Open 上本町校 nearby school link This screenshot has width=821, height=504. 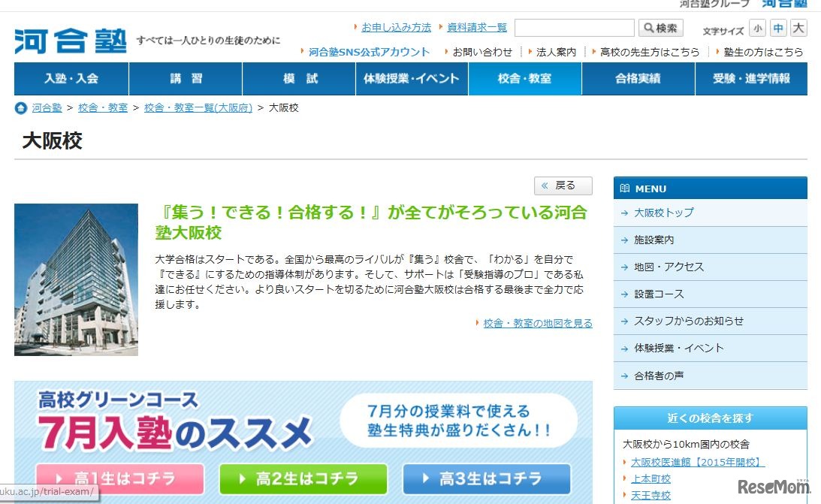[x=650, y=479]
